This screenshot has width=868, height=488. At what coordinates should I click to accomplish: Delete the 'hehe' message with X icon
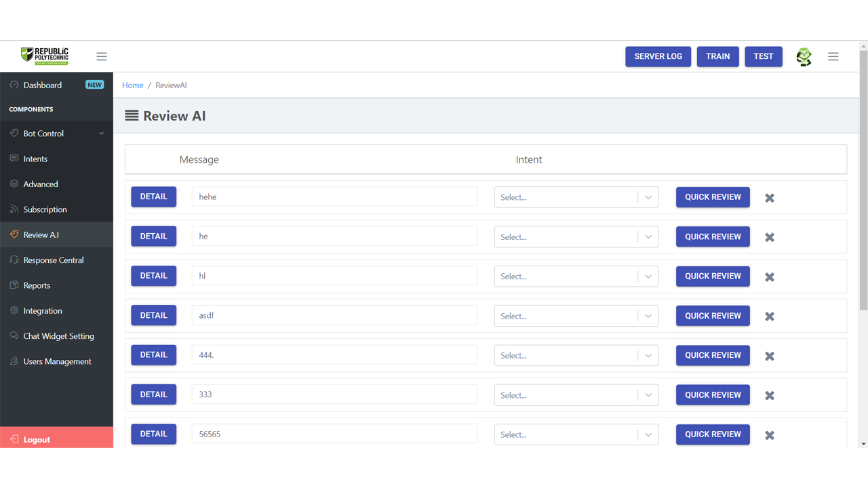click(x=770, y=198)
